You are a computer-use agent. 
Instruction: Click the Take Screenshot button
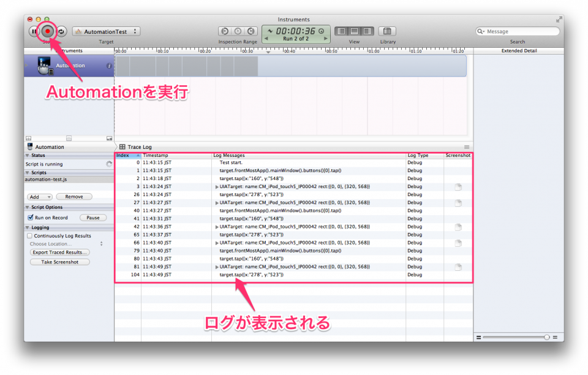(59, 262)
